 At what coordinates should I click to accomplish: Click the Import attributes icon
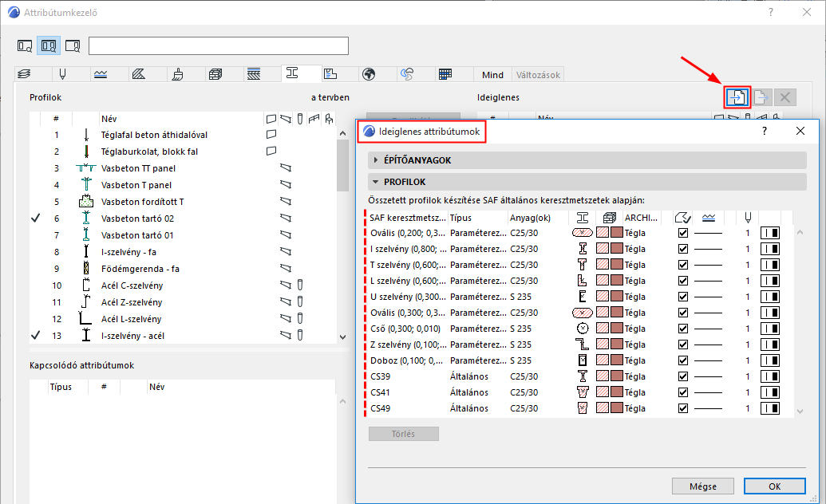click(x=737, y=97)
